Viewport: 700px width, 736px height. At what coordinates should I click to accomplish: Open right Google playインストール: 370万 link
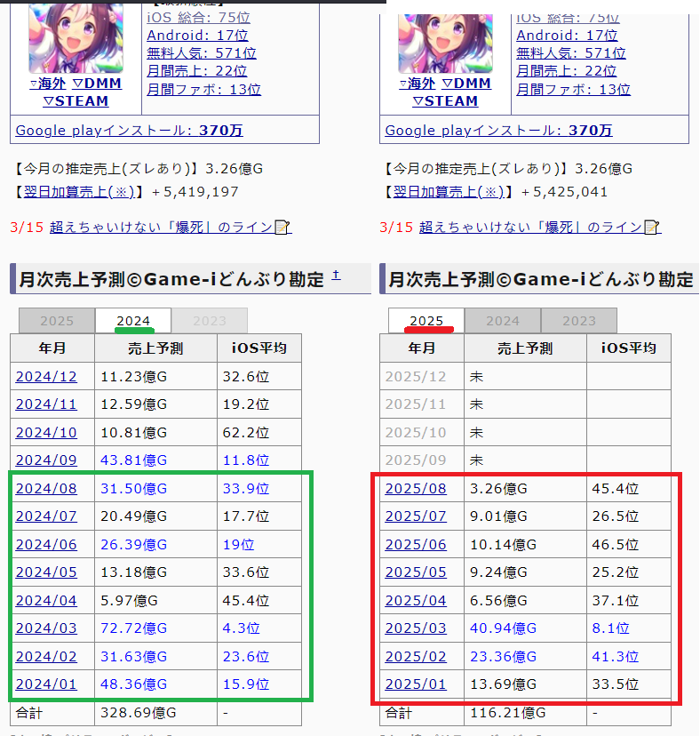(x=499, y=131)
